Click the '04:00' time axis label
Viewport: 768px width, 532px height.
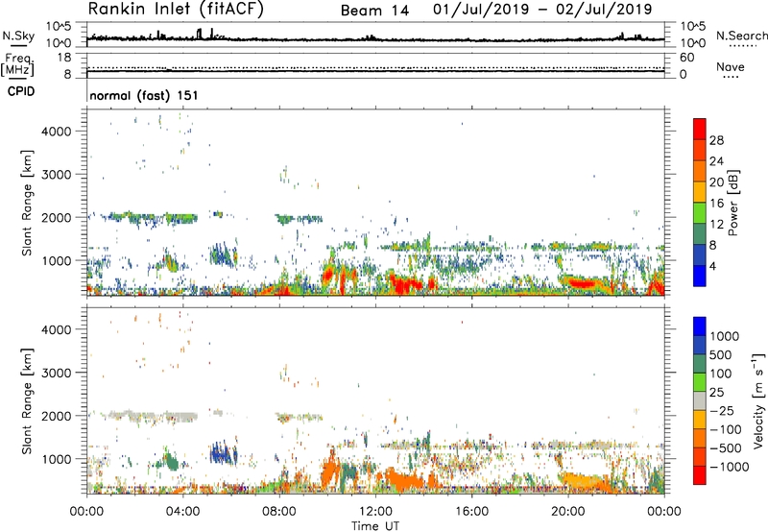click(x=182, y=512)
